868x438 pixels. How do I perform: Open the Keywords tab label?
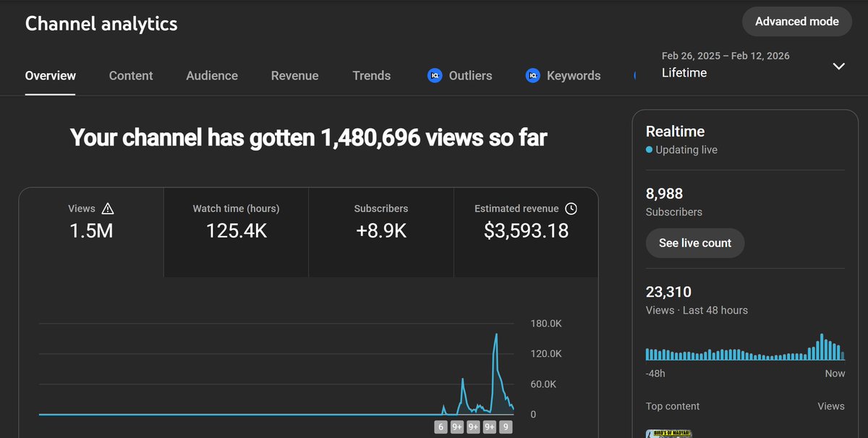[574, 75]
